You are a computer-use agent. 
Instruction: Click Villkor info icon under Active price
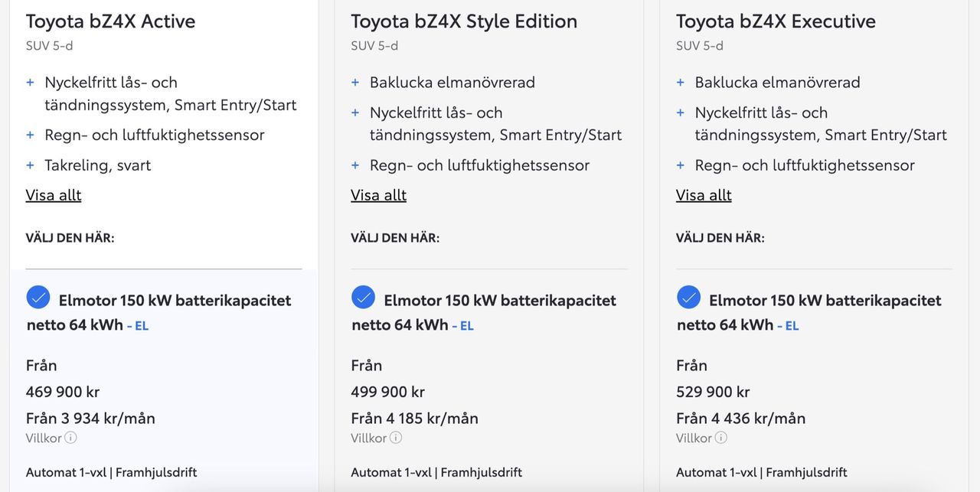[70, 438]
